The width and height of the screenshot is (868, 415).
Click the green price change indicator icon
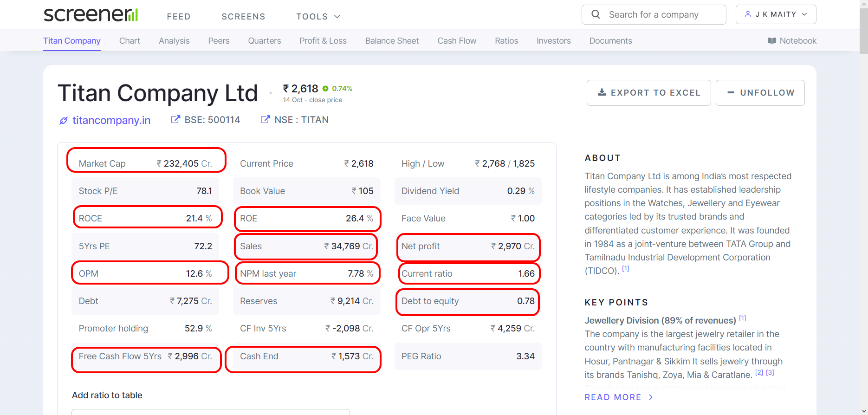[x=325, y=89]
